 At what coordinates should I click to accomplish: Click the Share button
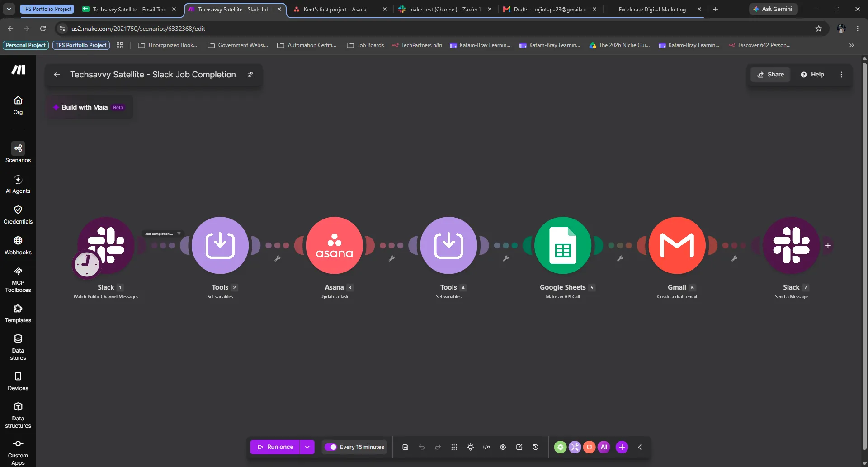[771, 75]
